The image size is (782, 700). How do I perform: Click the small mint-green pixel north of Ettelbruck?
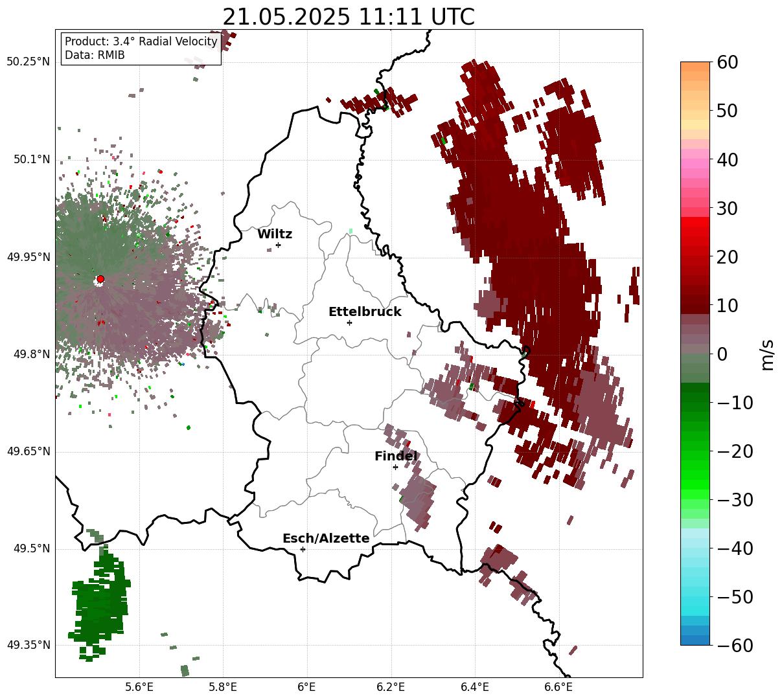pos(351,231)
